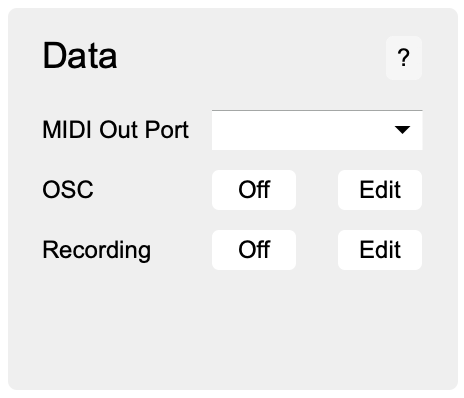Choose a MIDI output port
The width and height of the screenshot is (464, 398).
tap(317, 130)
